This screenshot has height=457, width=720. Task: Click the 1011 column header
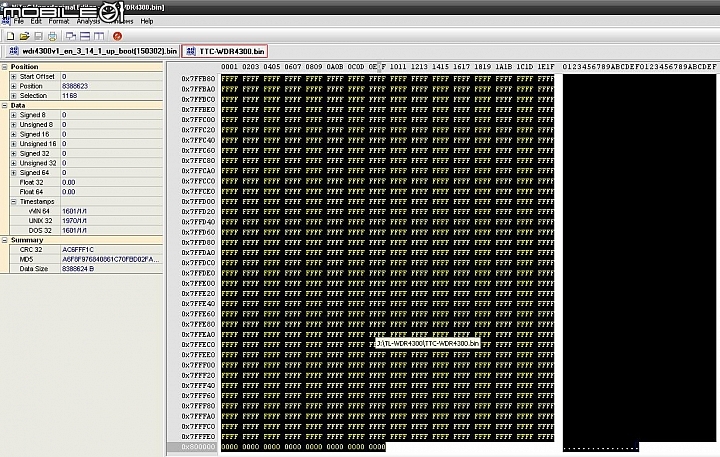click(x=398, y=67)
